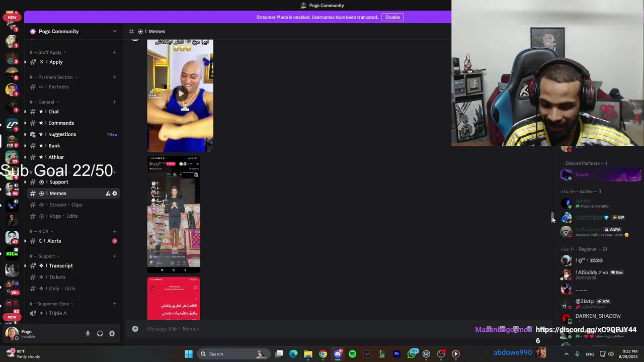Collapse the Partners Section category
The width and height of the screenshot is (644, 362).
coord(53,77)
